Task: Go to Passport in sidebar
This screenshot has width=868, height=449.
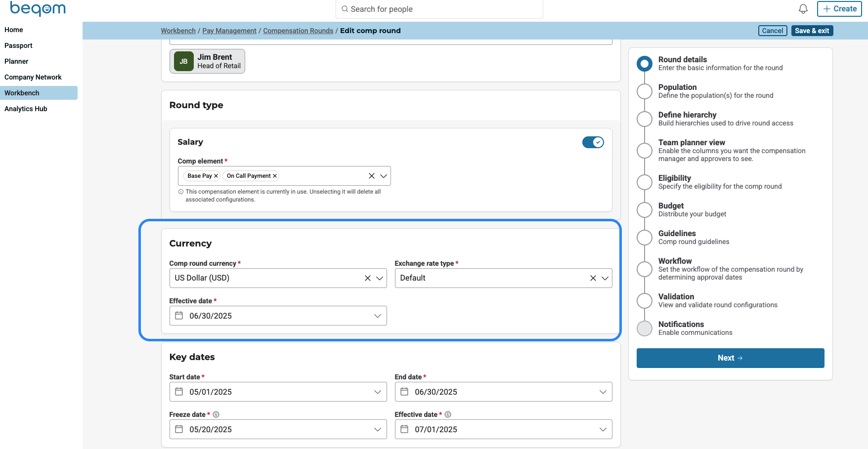Action: point(18,45)
